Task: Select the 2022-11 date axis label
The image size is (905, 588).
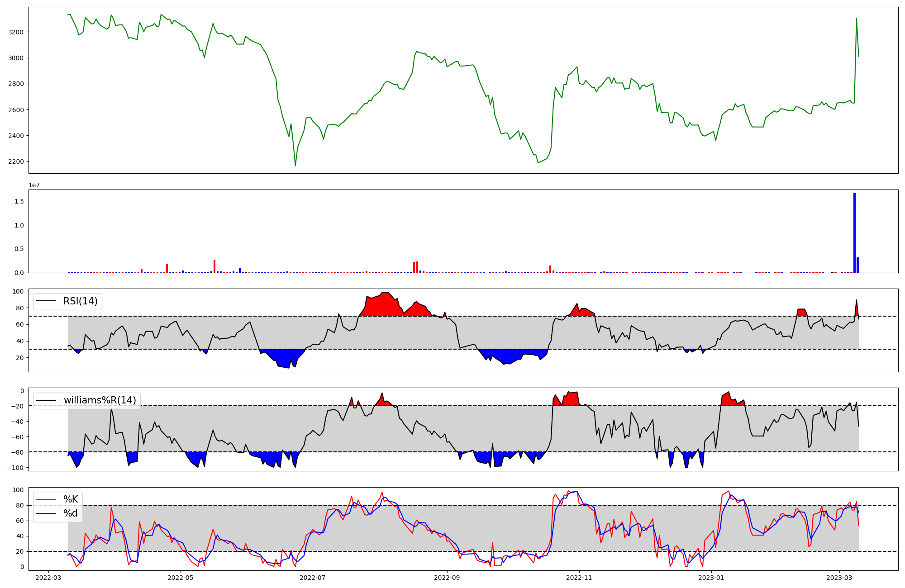Action: 579,578
